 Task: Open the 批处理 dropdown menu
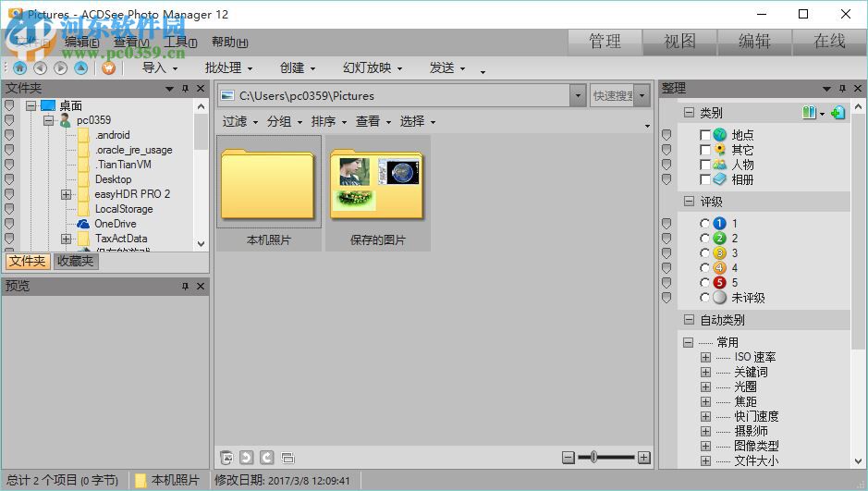[x=228, y=68]
